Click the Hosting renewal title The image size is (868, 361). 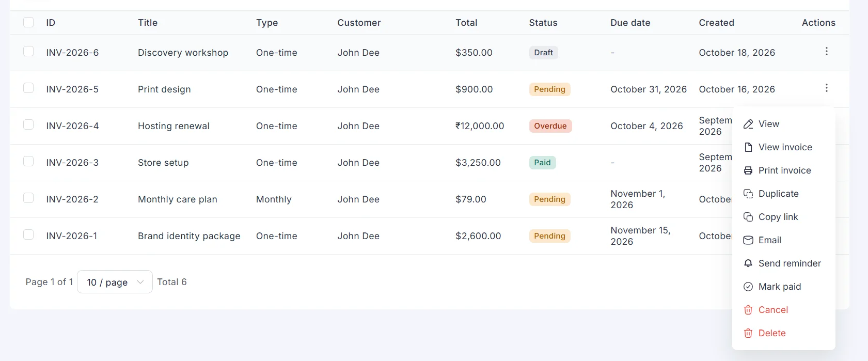(x=173, y=126)
